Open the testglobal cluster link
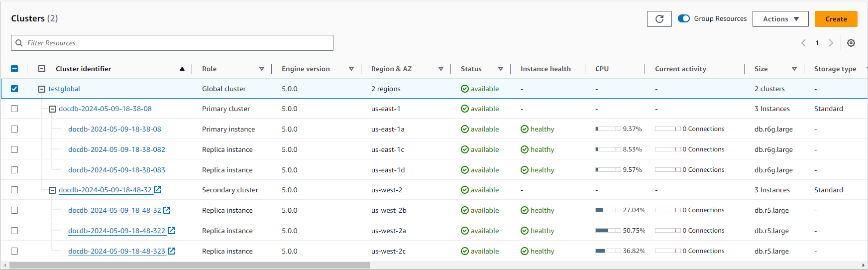Image resolution: width=868 pixels, height=270 pixels. (x=64, y=89)
